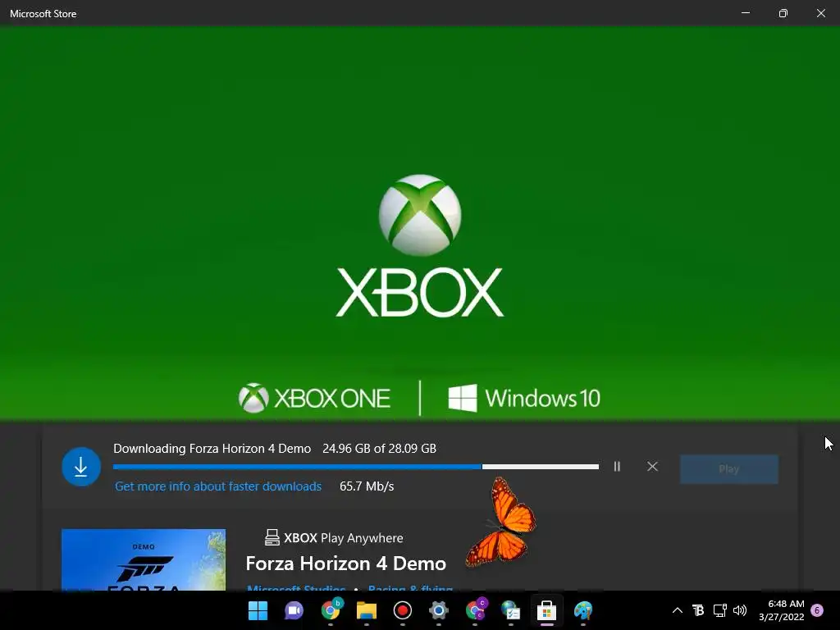840x630 pixels.
Task: Minimize the Microsoft Store window
Action: [x=745, y=13]
